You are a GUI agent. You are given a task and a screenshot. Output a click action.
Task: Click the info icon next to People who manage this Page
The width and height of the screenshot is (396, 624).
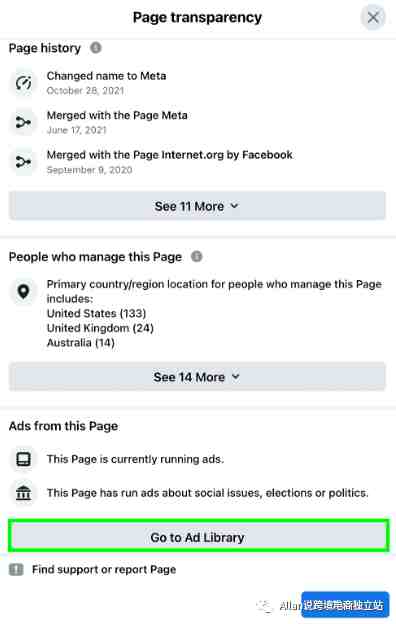coord(197,257)
